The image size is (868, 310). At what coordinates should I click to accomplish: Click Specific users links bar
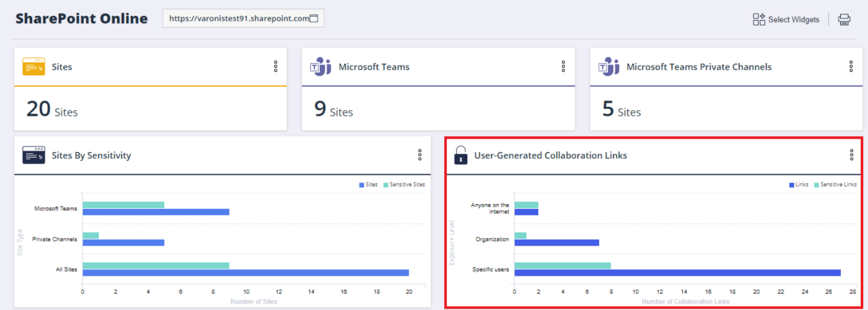coord(678,272)
